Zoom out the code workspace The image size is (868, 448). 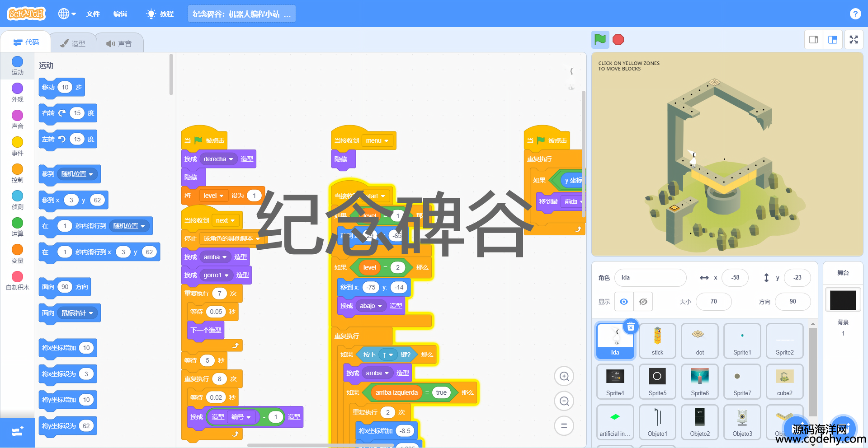[x=564, y=401]
